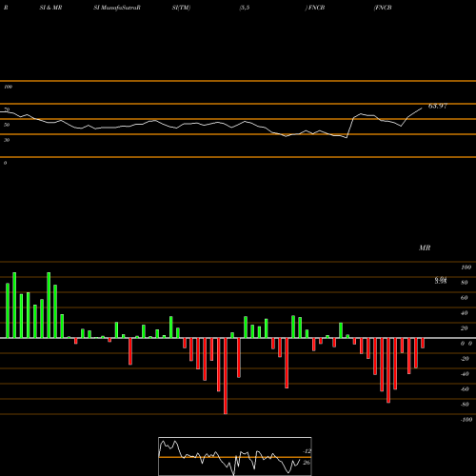Click the -100 label on the MR axis
Viewport: 476px width, 476px height.
tap(466, 420)
